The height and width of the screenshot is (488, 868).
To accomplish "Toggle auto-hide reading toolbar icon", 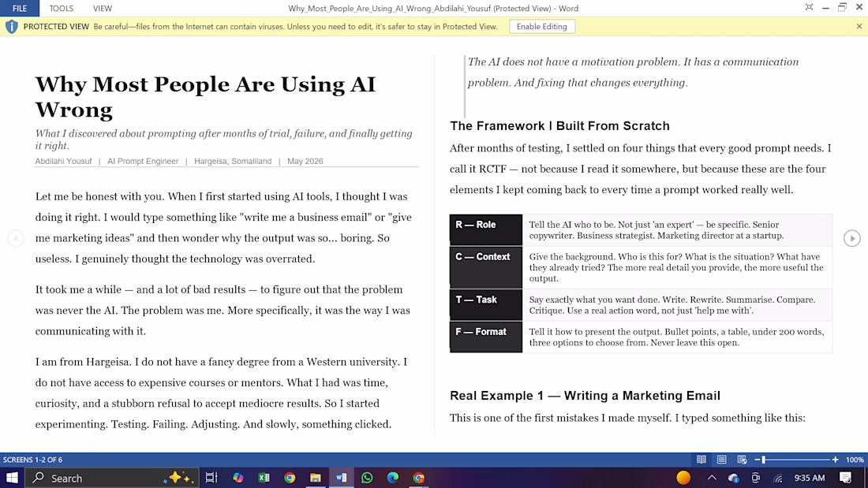I will [x=809, y=7].
